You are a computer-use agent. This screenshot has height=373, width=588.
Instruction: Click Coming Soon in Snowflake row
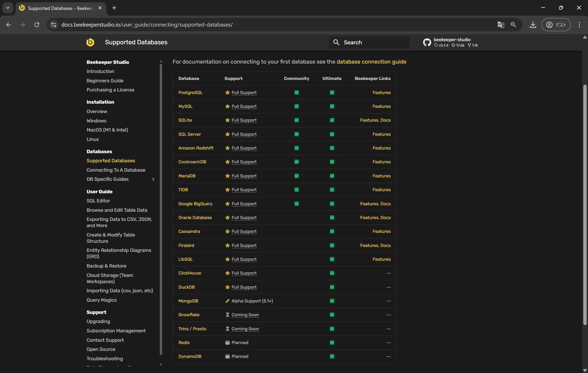pyautogui.click(x=245, y=315)
